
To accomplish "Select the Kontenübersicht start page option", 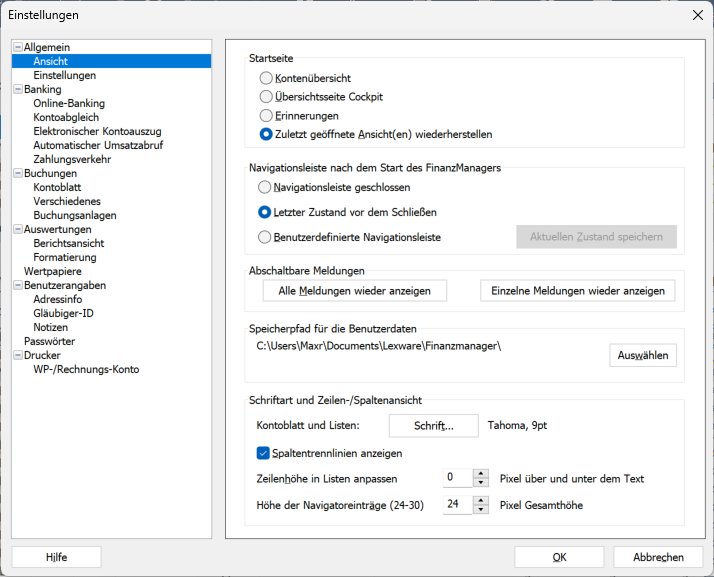I will 266,78.
